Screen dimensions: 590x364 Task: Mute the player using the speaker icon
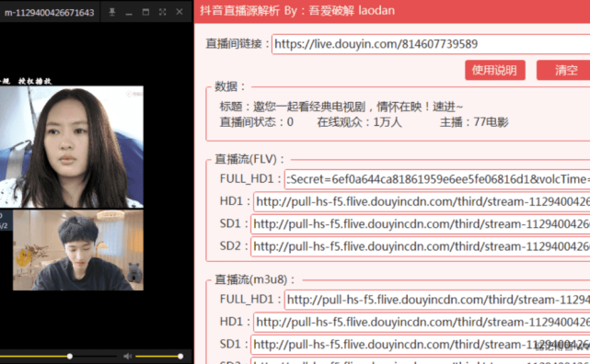[x=128, y=356]
